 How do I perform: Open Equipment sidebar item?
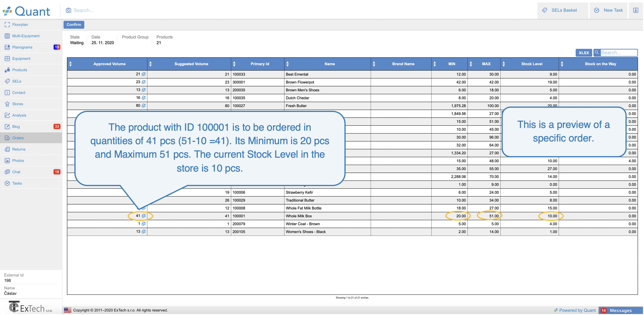click(31, 58)
